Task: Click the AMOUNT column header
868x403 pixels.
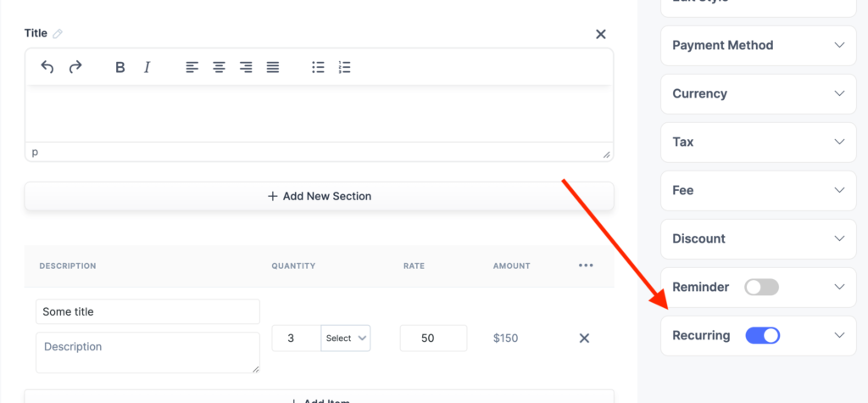Action: (x=511, y=266)
